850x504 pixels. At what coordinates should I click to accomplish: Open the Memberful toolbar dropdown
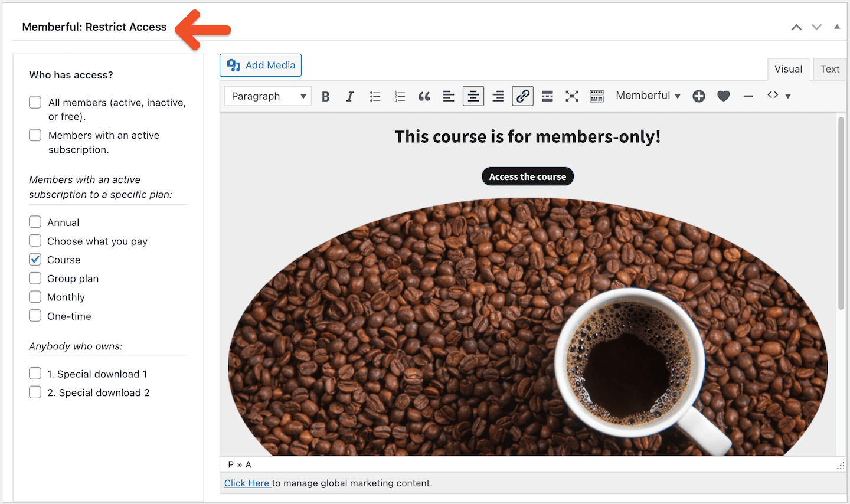pyautogui.click(x=648, y=96)
